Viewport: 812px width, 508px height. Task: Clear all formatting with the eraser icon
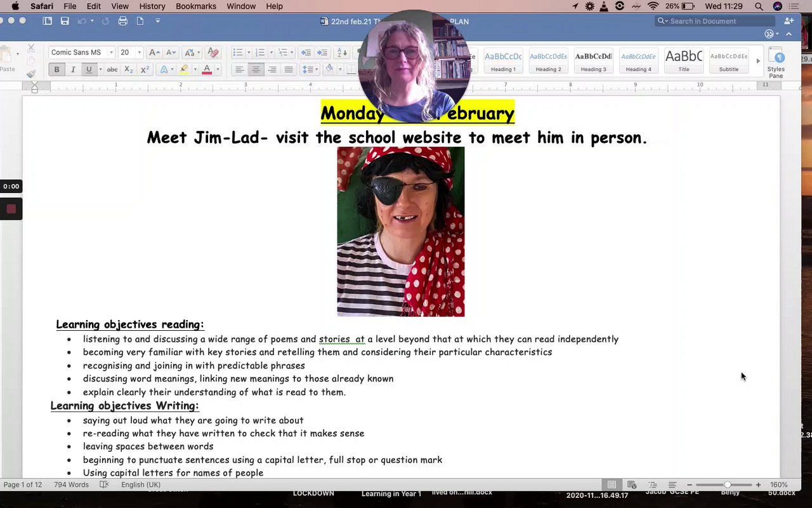point(213,53)
